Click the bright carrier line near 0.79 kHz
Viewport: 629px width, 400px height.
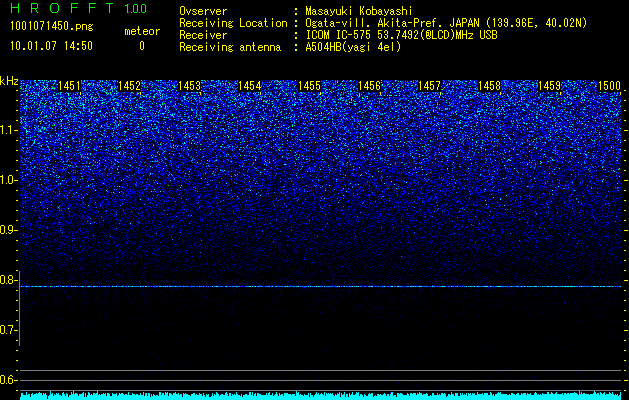[321, 286]
